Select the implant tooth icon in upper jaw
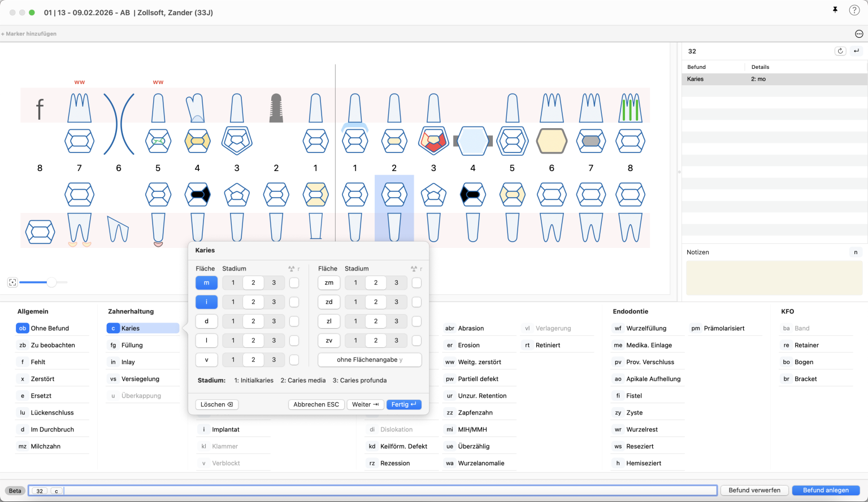This screenshot has width=868, height=502. point(276,108)
